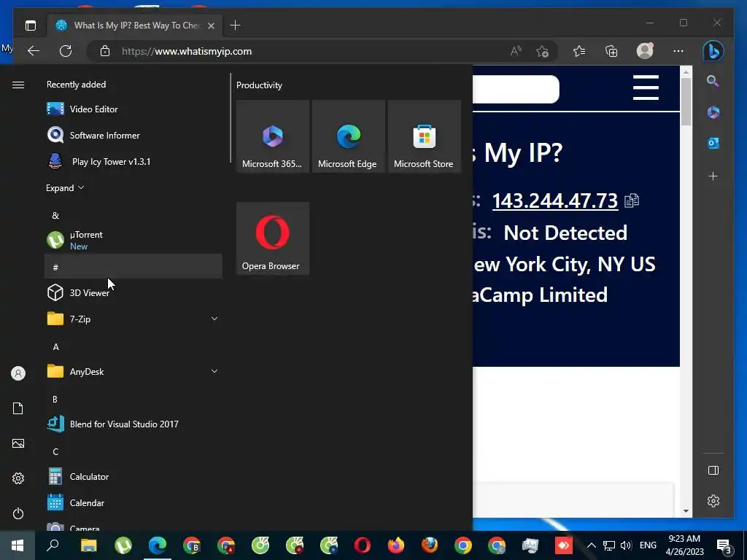
Task: Open Pictures from Start sidebar
Action: coord(18,443)
